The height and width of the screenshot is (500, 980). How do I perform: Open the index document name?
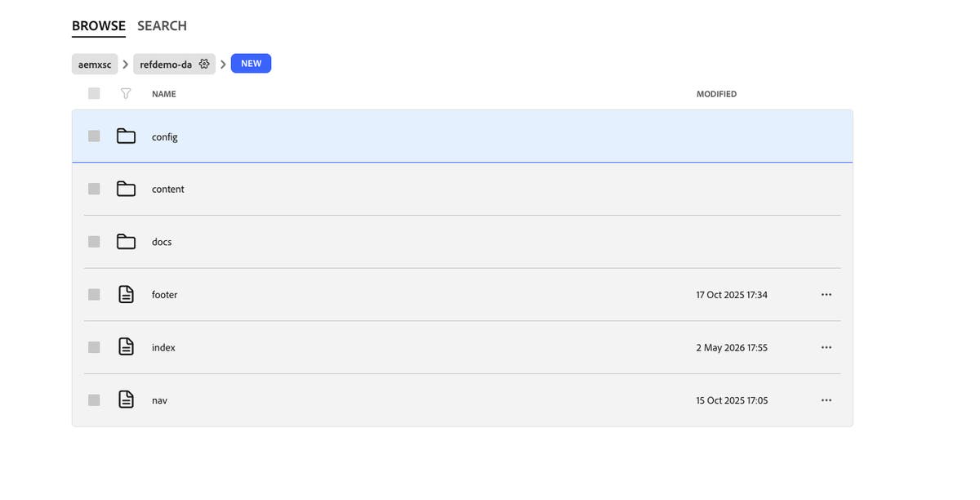pos(163,348)
